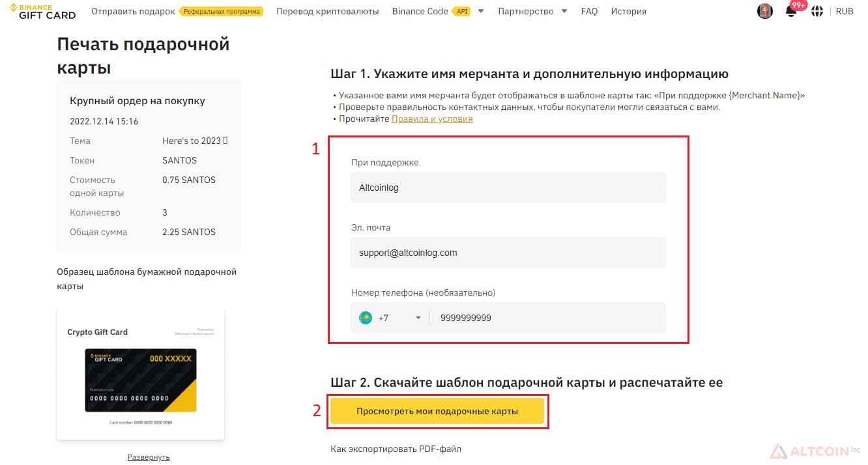The height and width of the screenshot is (465, 868).
Task: Open the Отправить подарок menu item
Action: pyautogui.click(x=133, y=11)
